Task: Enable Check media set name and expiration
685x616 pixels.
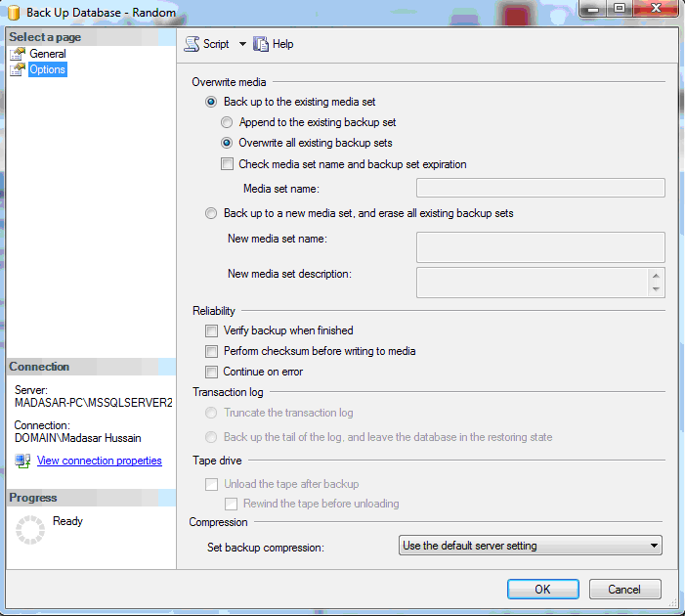Action: [x=228, y=164]
